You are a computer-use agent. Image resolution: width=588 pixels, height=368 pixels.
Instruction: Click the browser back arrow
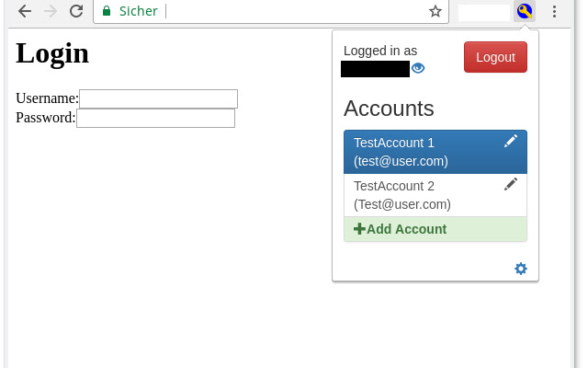point(25,11)
